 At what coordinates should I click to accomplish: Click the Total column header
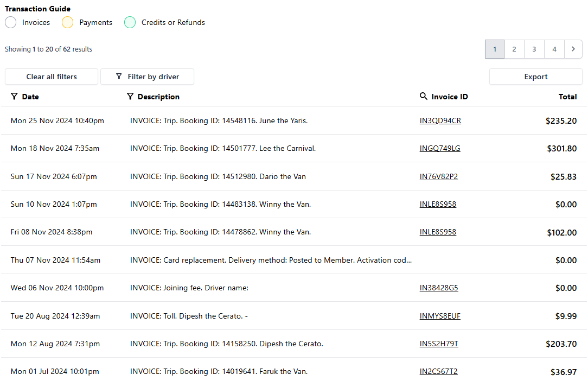click(x=568, y=96)
